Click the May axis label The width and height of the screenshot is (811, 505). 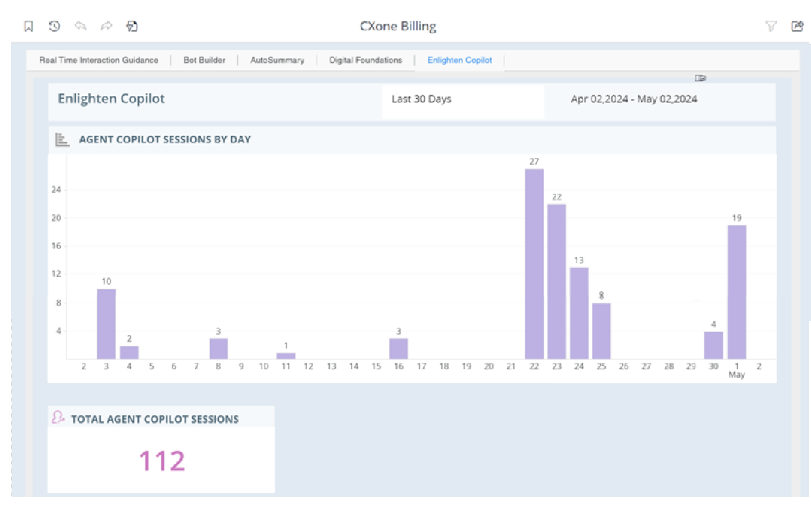[737, 375]
